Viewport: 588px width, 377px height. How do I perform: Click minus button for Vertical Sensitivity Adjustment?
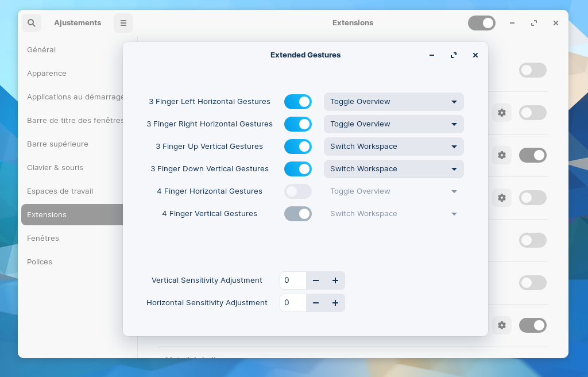[x=316, y=280]
